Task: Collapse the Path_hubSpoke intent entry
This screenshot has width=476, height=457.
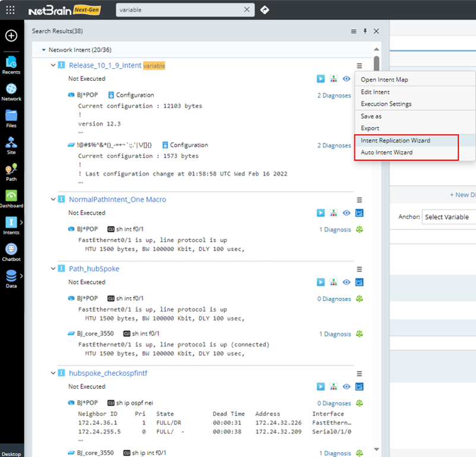Action: [x=53, y=269]
